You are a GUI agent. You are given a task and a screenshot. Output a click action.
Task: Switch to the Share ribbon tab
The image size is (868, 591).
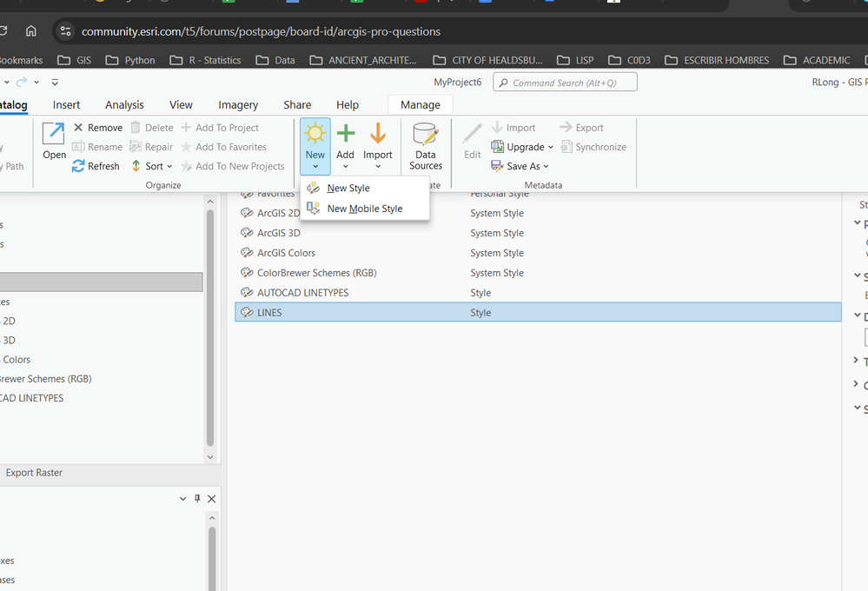tap(297, 104)
